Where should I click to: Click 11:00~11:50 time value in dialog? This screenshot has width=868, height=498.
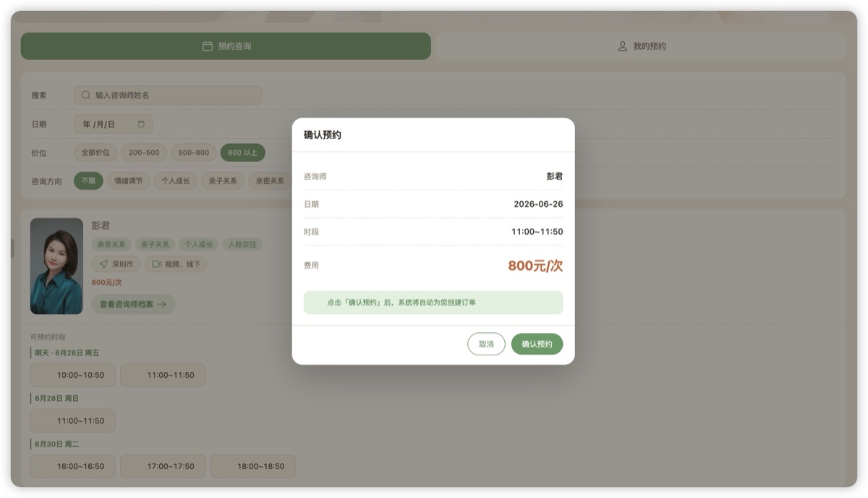[537, 232]
